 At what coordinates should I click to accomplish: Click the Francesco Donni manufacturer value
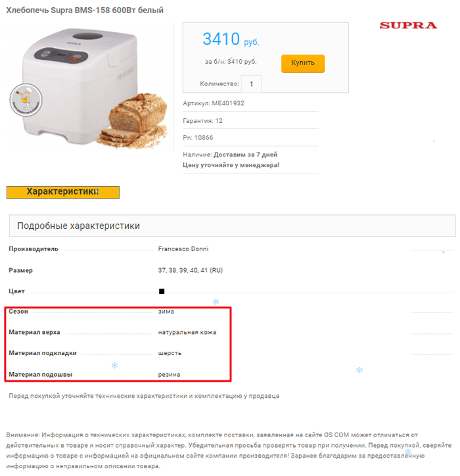(x=183, y=249)
